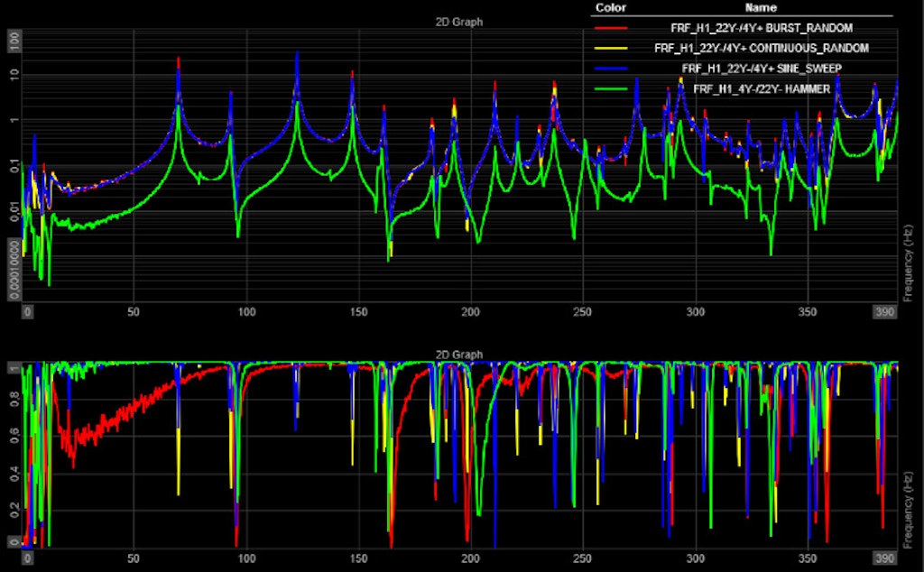
Task: Click the Name column header in legend
Action: [x=761, y=7]
